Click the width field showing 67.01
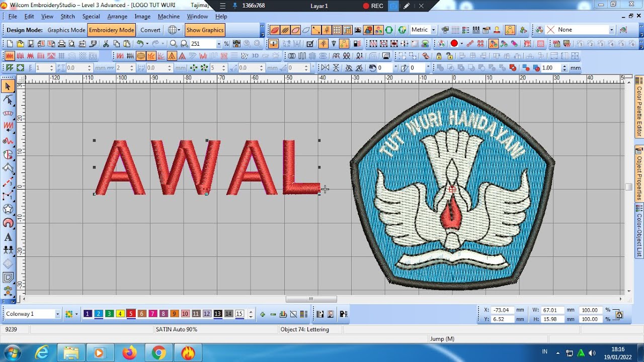Viewport: 644px width, 362px height. click(x=553, y=310)
